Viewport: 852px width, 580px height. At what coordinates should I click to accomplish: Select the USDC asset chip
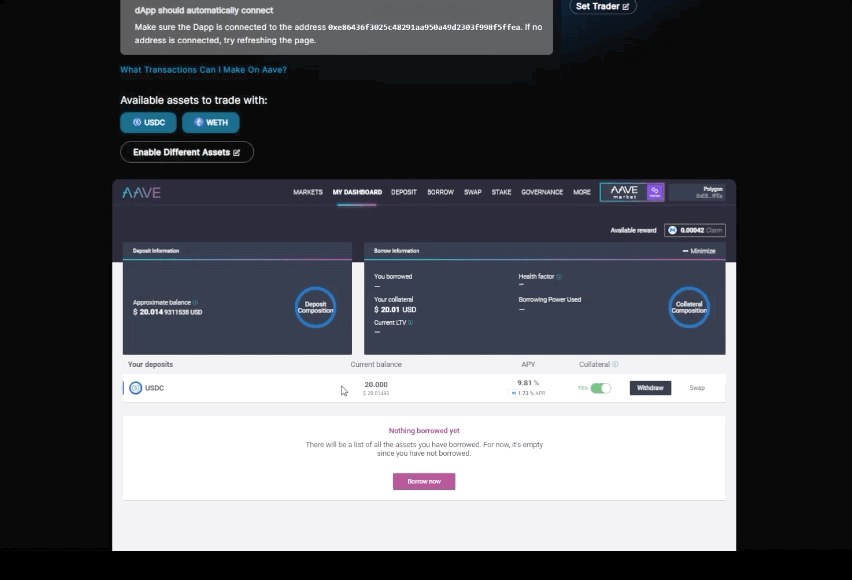point(148,123)
